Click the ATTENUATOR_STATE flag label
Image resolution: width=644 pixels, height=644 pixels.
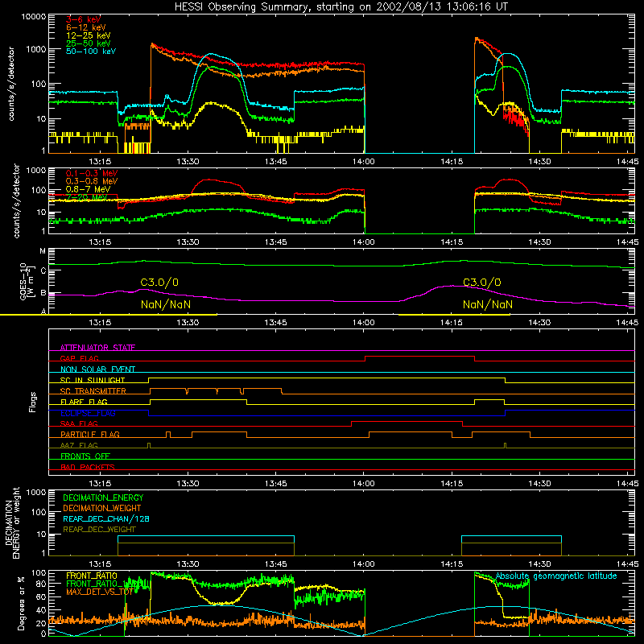tap(97, 348)
